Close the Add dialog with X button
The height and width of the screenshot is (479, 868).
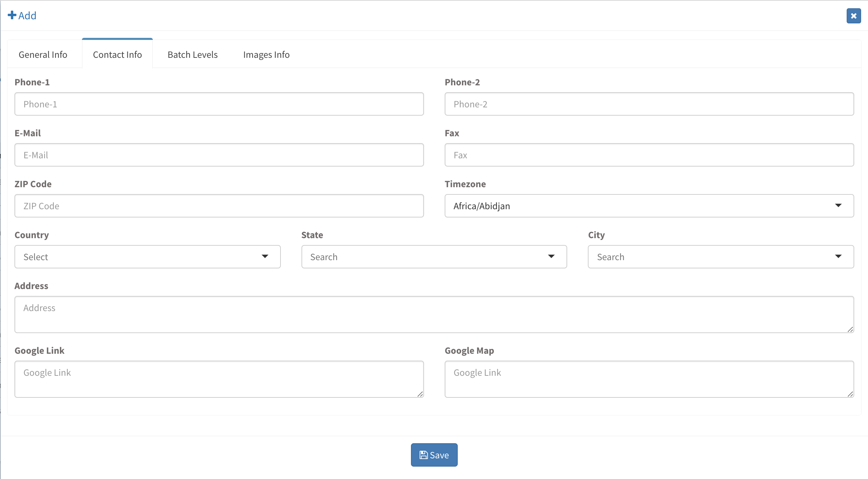[x=854, y=16]
